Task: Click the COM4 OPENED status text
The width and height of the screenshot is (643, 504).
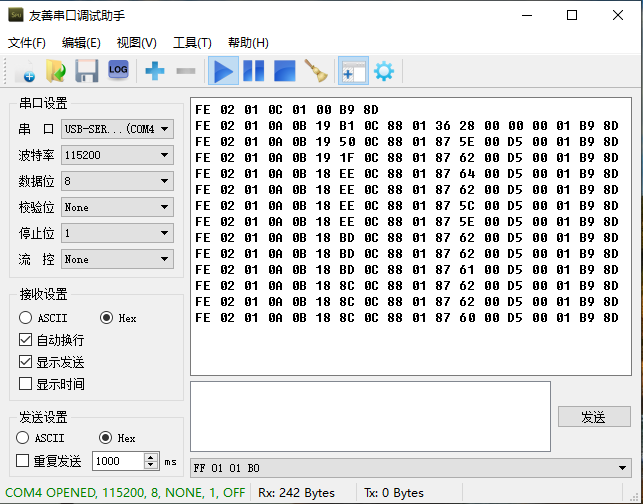Action: (125, 493)
